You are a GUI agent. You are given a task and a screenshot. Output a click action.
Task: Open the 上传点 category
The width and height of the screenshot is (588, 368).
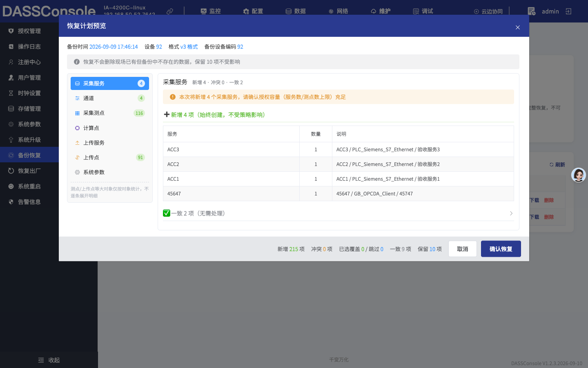pos(110,157)
